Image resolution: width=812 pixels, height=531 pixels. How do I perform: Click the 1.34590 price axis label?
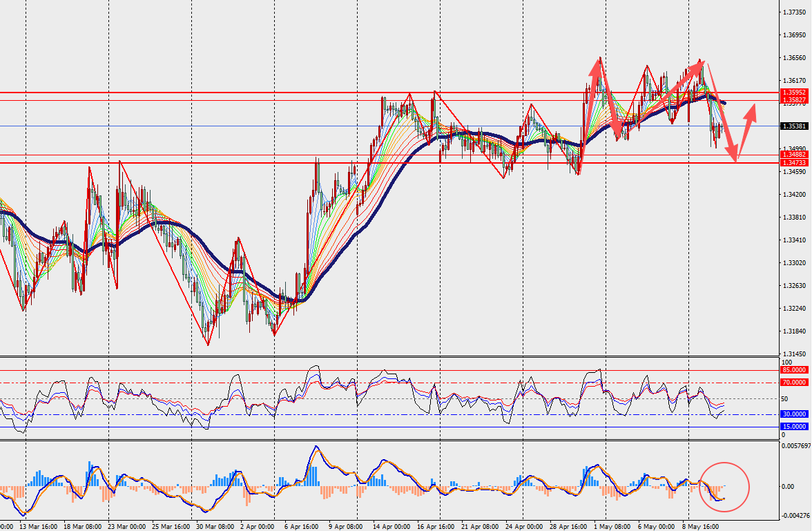(794, 171)
